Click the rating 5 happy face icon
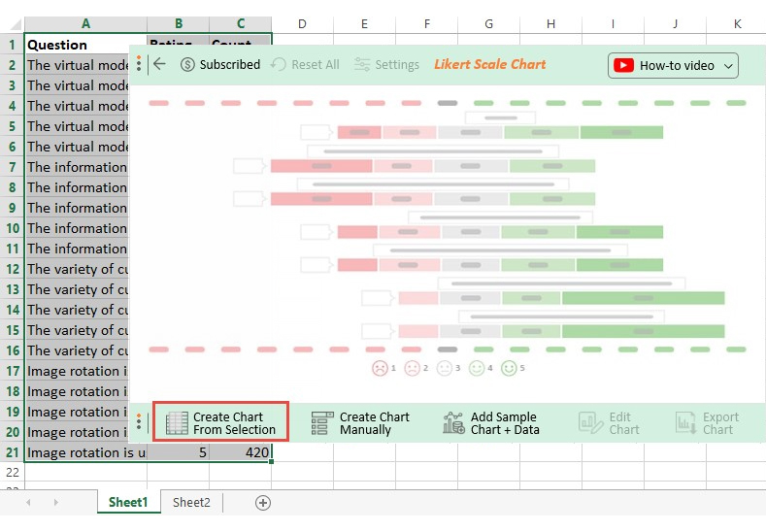 509,368
